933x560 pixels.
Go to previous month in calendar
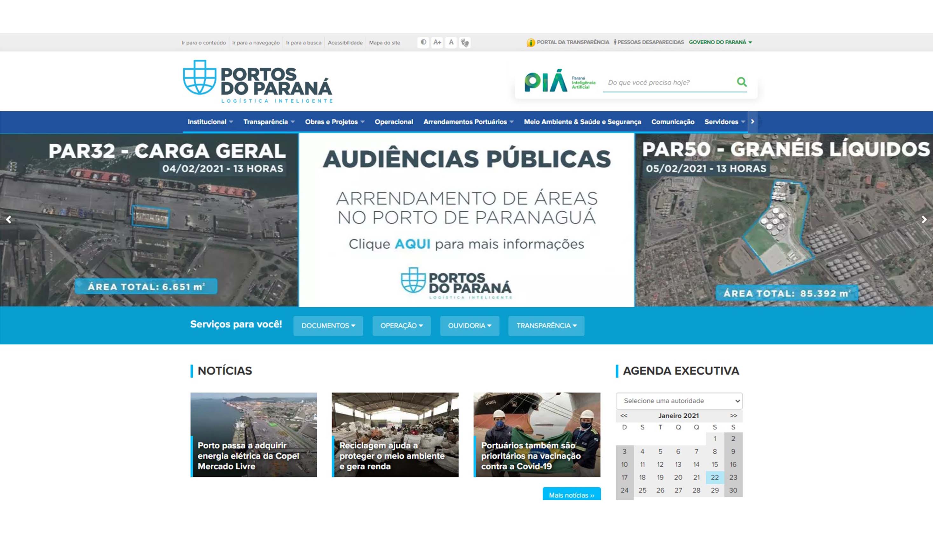pyautogui.click(x=624, y=415)
